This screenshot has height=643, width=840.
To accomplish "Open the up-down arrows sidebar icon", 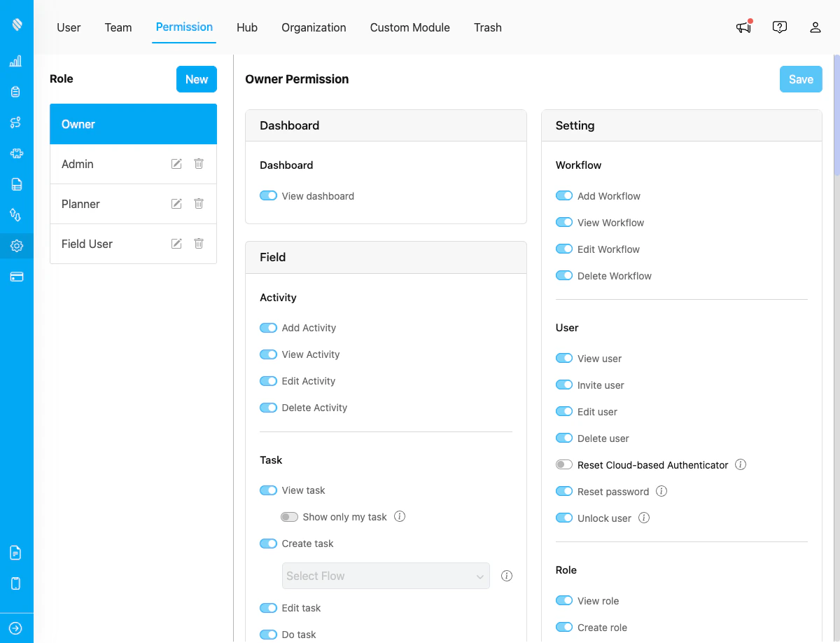I will (15, 214).
